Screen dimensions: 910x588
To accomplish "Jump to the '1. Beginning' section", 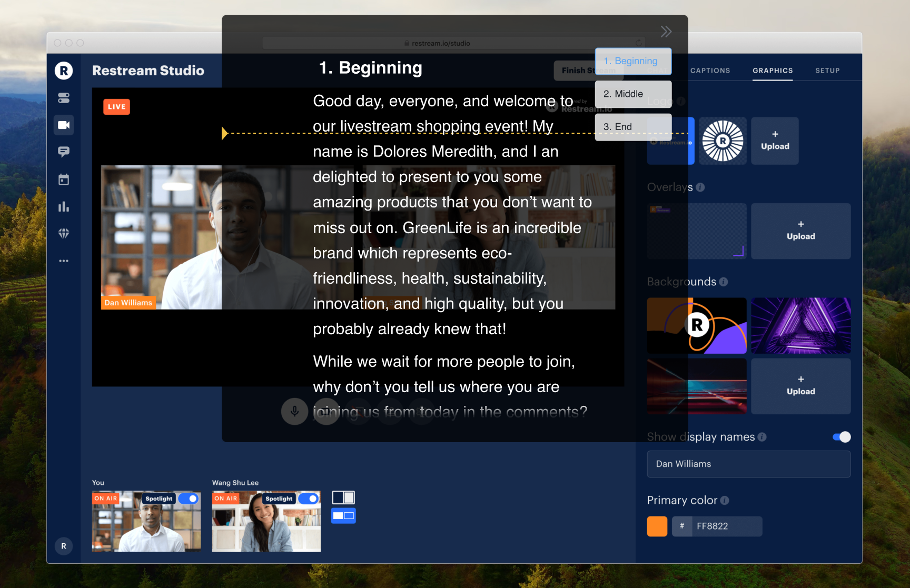I will click(633, 61).
